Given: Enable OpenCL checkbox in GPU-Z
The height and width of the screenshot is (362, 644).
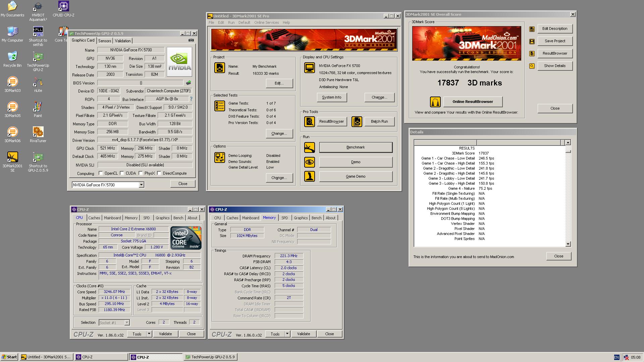Looking at the screenshot, I should tap(101, 173).
